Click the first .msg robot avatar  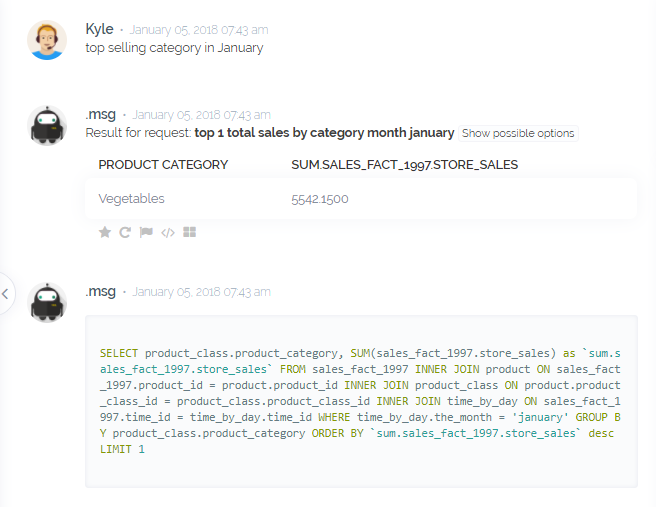click(x=47, y=125)
